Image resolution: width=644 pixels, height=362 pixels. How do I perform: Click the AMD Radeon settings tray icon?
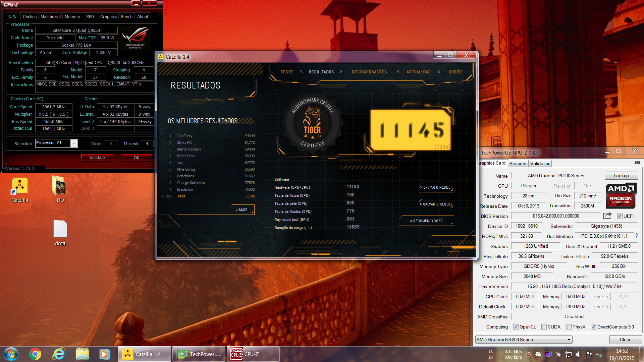tap(528, 354)
